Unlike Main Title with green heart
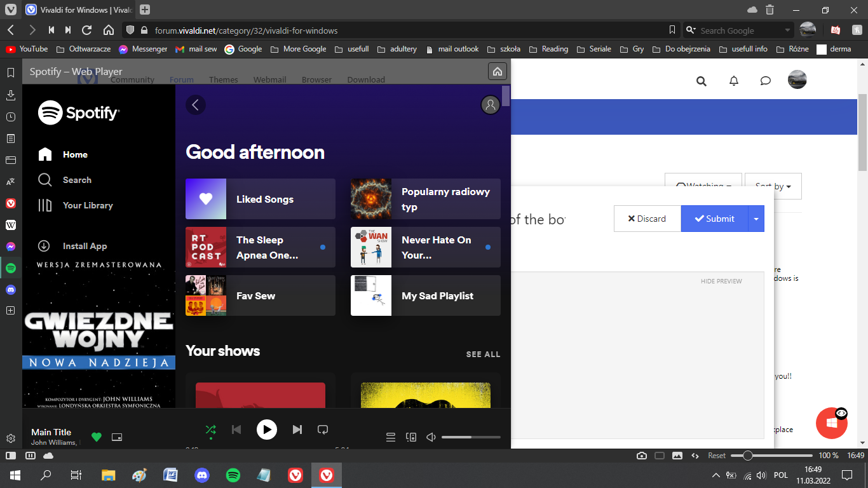 coord(97,437)
